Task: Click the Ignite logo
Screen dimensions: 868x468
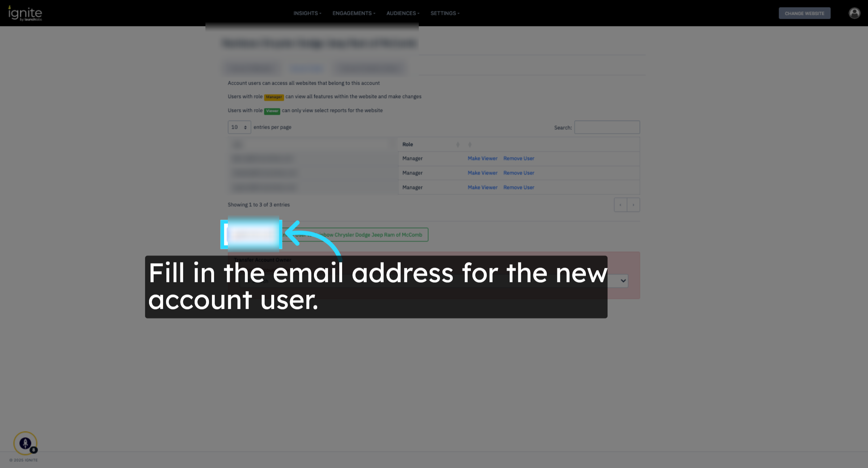Action: [25, 13]
